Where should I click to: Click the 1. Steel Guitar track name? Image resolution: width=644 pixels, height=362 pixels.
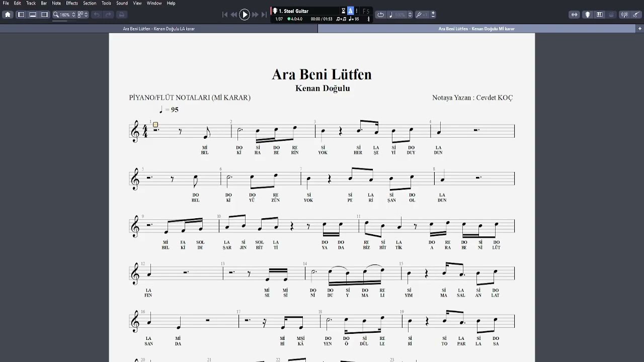pos(294,11)
